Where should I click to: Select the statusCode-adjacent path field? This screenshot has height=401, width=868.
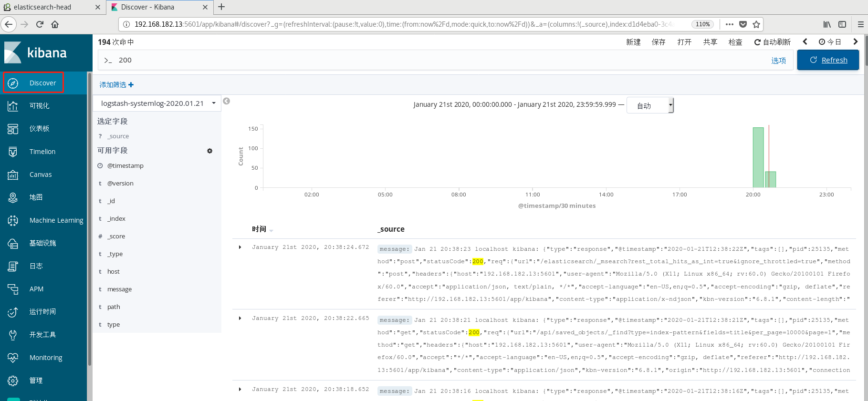tap(114, 307)
